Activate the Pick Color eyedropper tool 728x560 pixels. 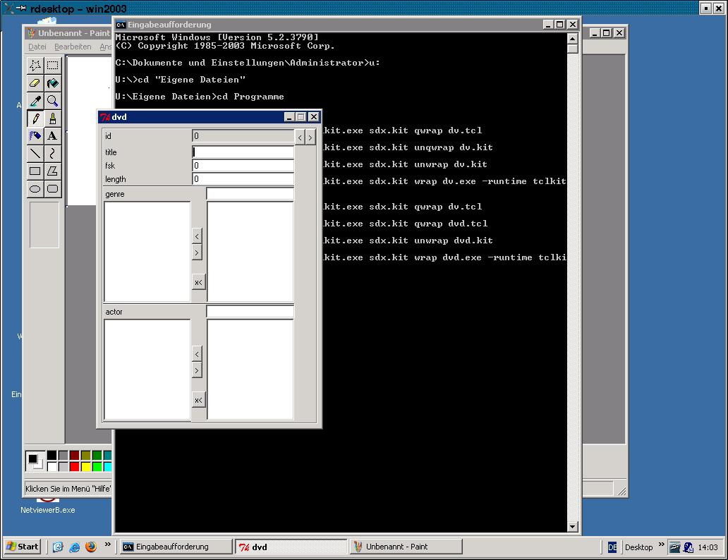35,100
